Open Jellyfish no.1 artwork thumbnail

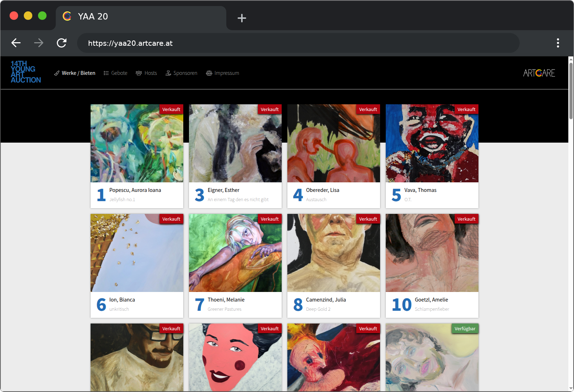[137, 143]
